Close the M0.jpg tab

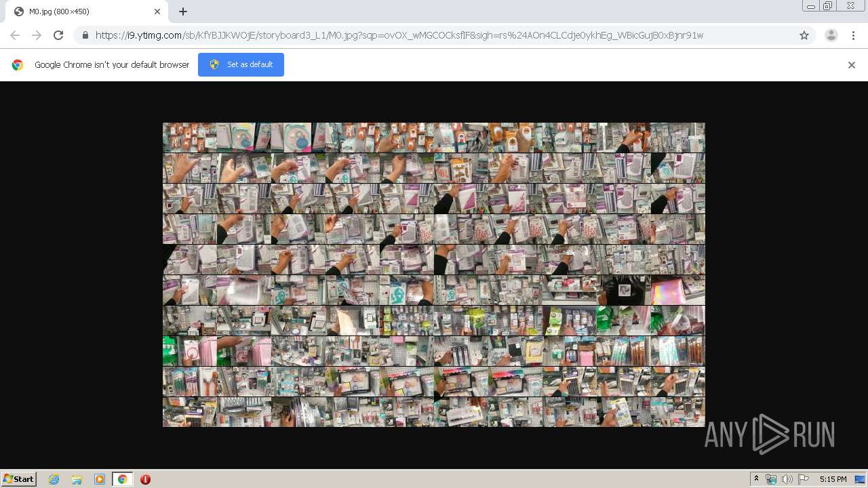tap(157, 12)
